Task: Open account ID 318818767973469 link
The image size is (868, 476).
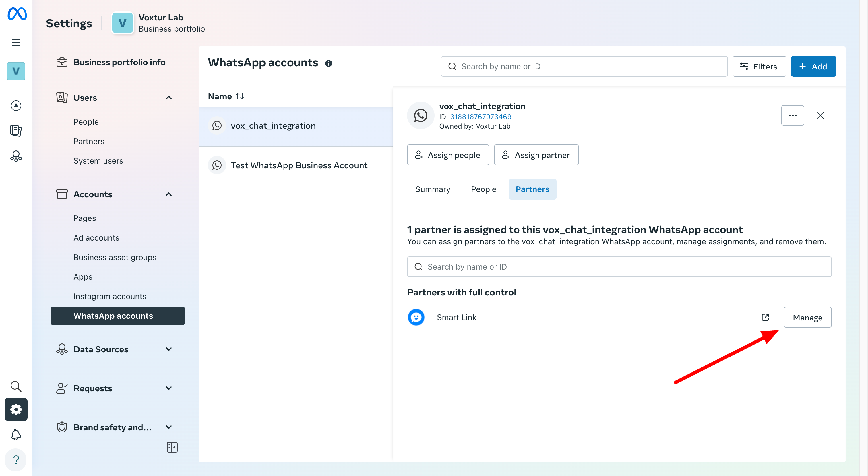Action: click(x=480, y=117)
